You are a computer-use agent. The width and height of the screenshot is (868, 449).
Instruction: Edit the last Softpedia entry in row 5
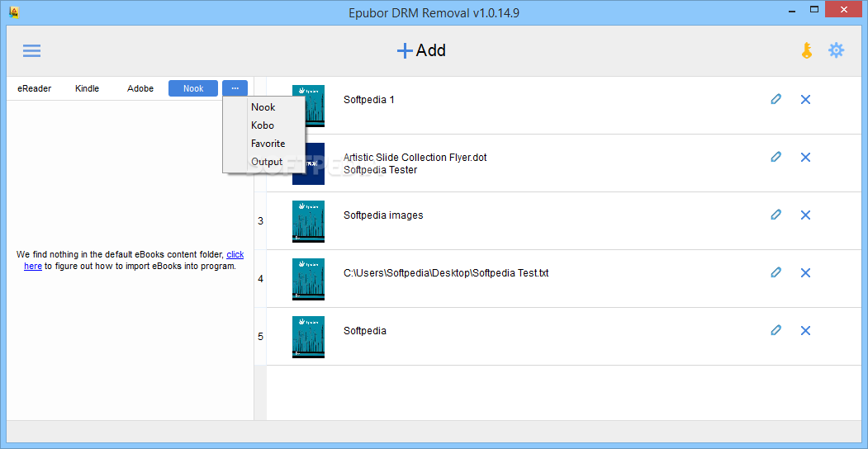pos(776,330)
